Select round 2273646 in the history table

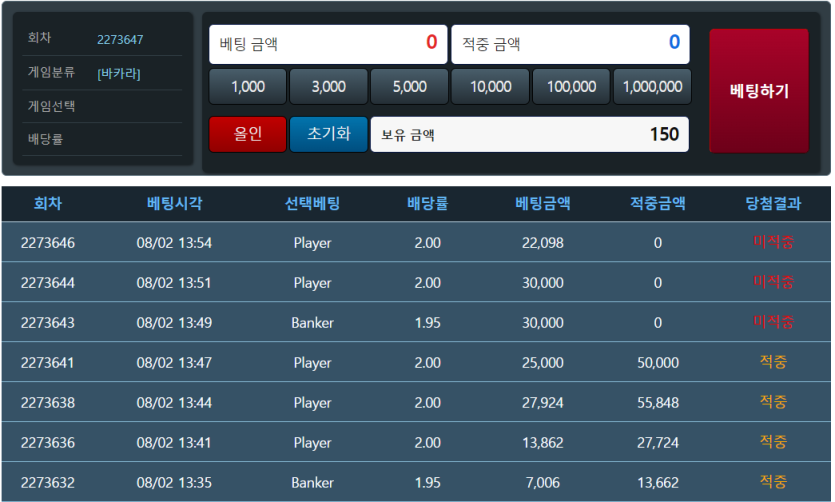point(48,243)
